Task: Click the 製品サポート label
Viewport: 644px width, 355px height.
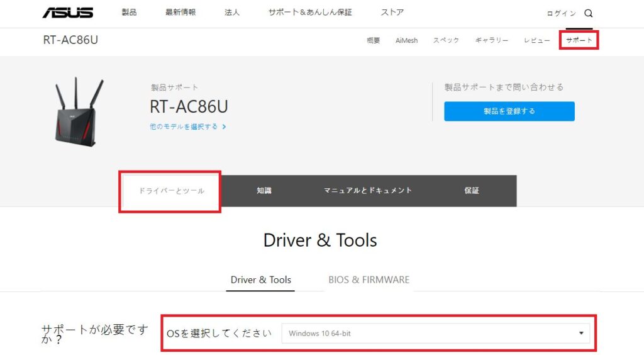Action: pos(174,87)
